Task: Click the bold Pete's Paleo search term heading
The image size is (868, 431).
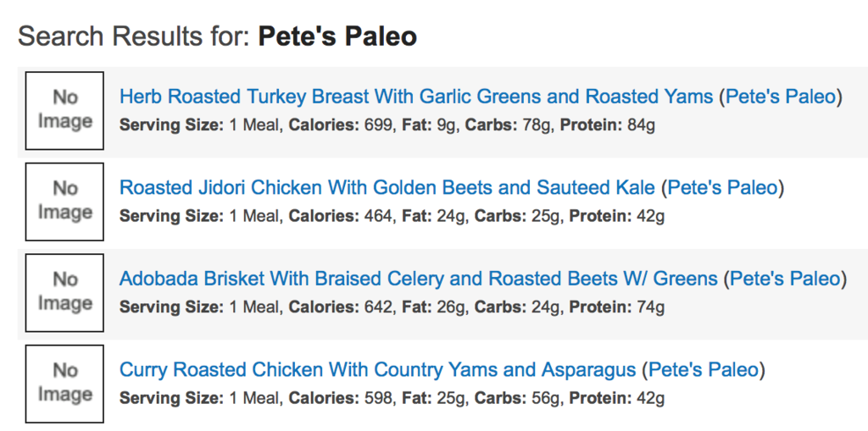Action: (x=337, y=36)
